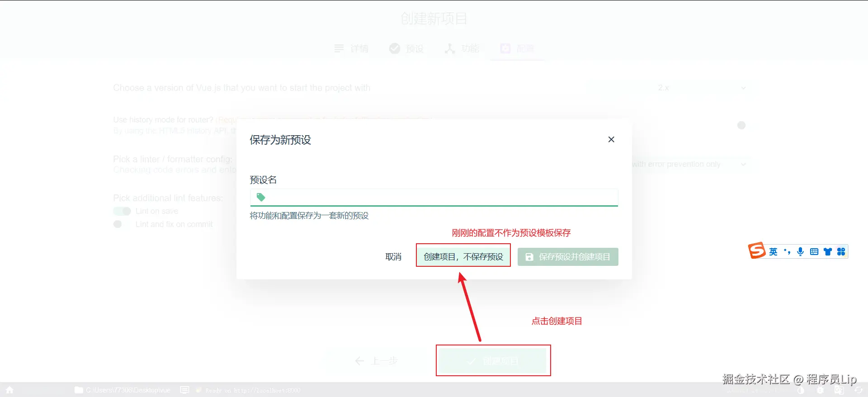Screen dimensions: 868x397
Task: Click the 预设名 text input field
Action: click(x=434, y=197)
